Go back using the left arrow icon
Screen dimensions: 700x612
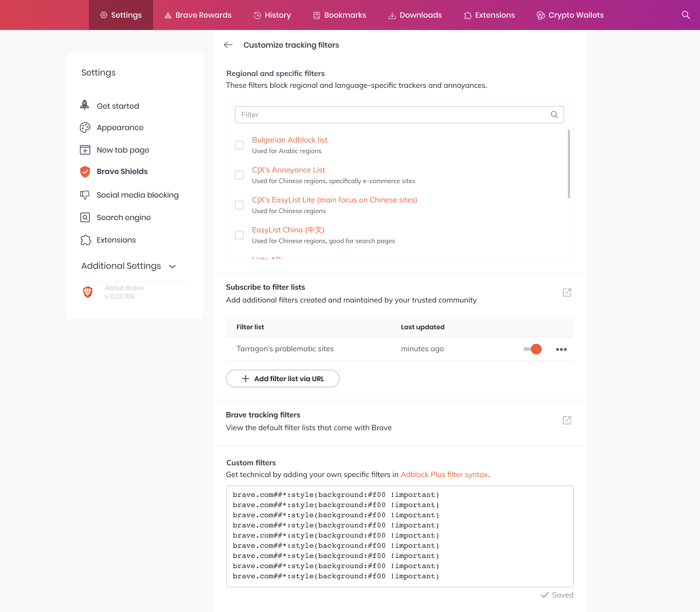229,45
